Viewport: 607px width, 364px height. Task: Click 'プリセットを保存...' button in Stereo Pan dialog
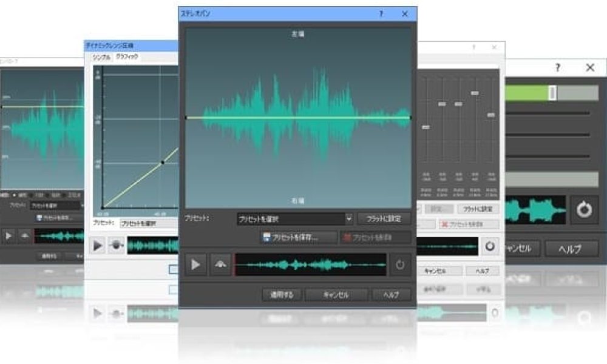pyautogui.click(x=299, y=237)
